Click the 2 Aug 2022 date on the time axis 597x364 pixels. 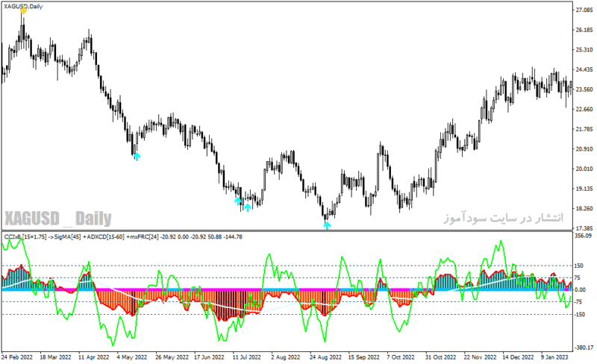[x=285, y=357]
